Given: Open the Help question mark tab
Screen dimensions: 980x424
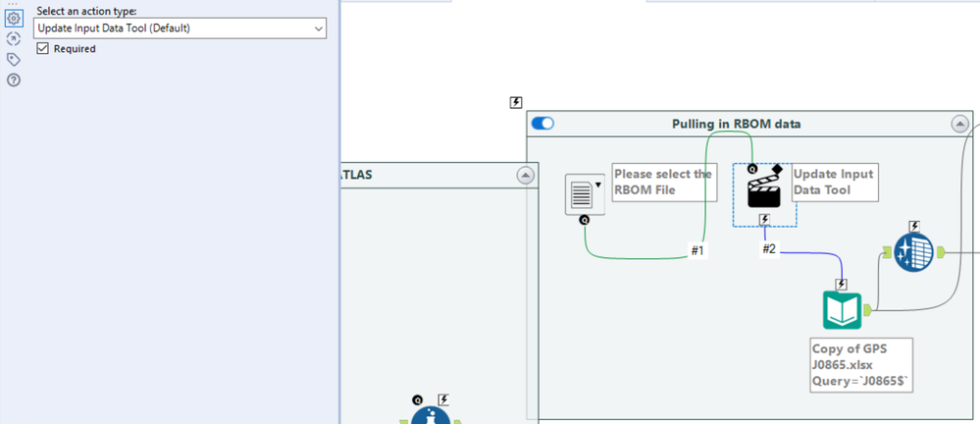Looking at the screenshot, I should click(13, 80).
